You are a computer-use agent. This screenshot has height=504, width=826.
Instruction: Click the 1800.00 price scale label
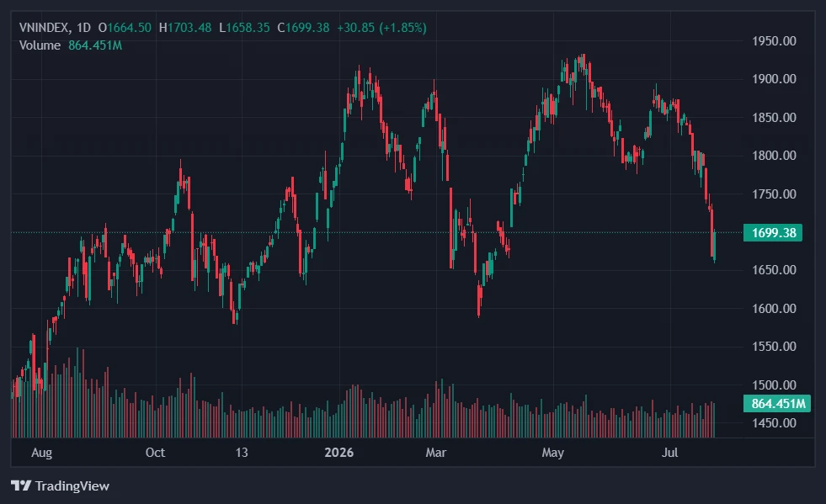(774, 156)
